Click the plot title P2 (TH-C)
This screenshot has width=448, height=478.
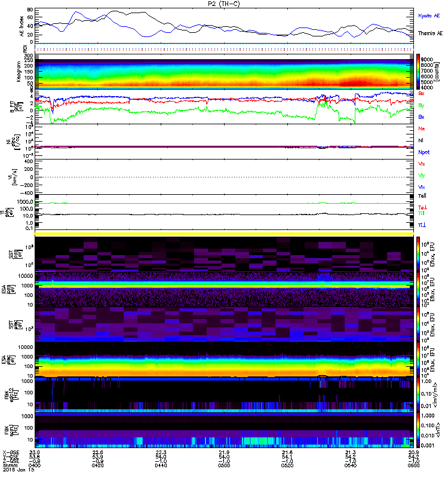pyautogui.click(x=224, y=4)
